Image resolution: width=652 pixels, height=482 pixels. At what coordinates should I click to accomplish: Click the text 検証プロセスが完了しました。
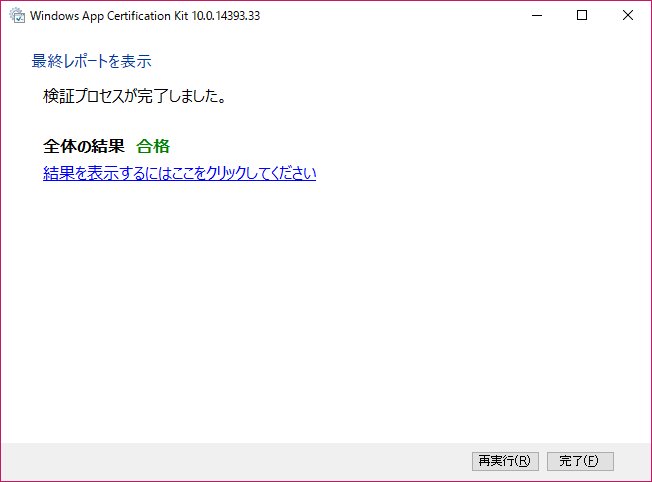(x=135, y=96)
